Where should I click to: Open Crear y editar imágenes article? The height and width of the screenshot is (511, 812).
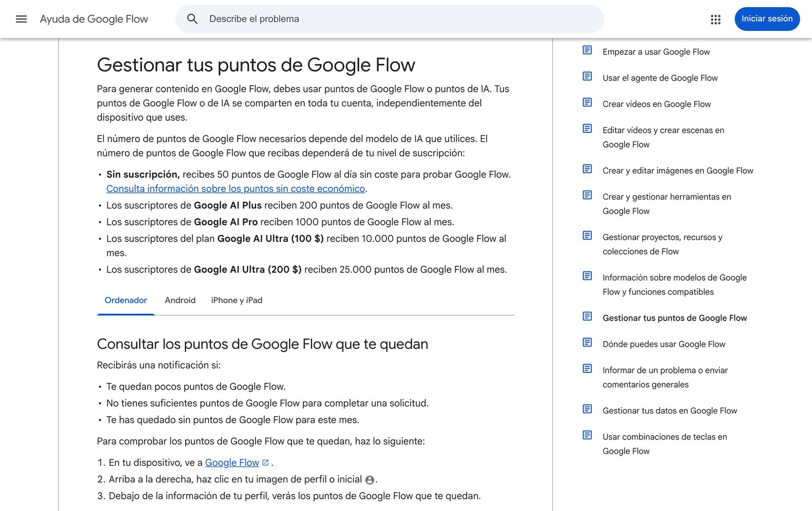[x=678, y=171]
